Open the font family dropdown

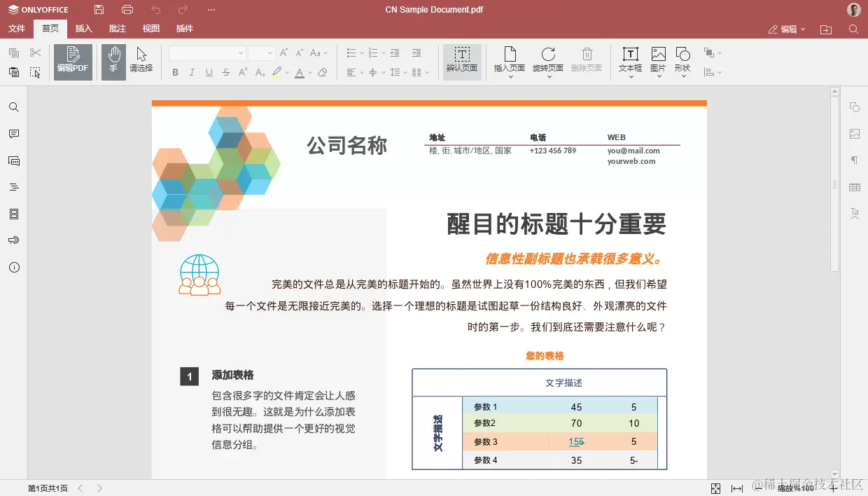pyautogui.click(x=206, y=53)
